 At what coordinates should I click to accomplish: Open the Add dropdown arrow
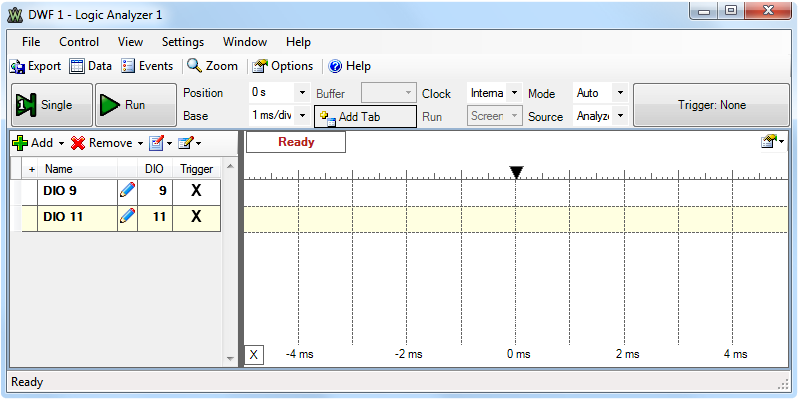point(61,144)
